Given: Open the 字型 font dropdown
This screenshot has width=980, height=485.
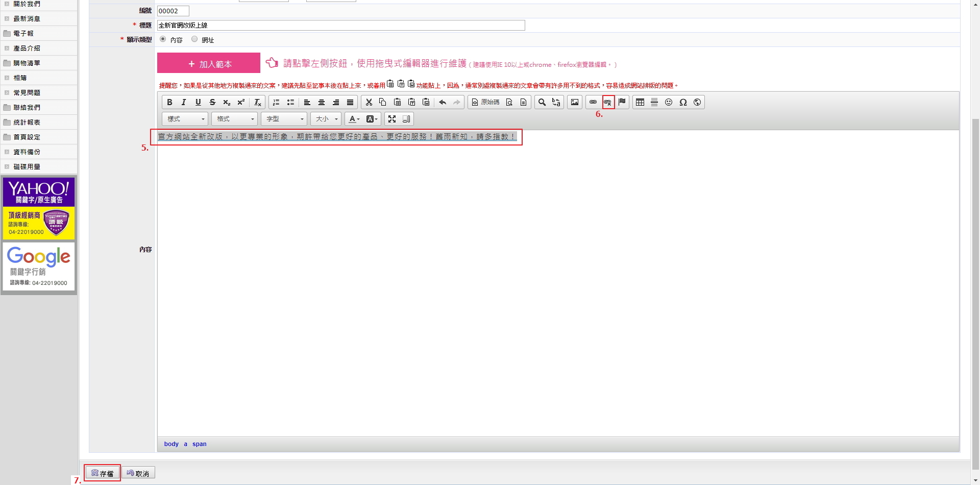Looking at the screenshot, I should (x=284, y=119).
